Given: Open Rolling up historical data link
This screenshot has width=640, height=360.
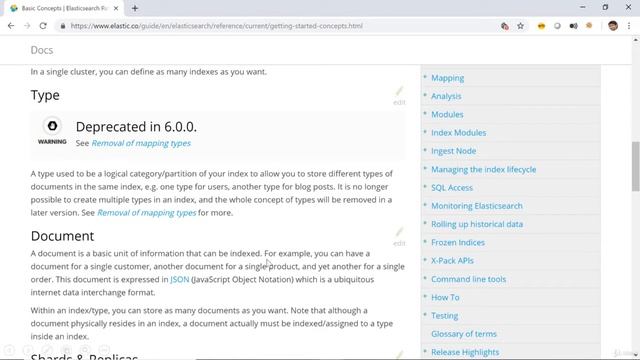Looking at the screenshot, I should pos(477,224).
